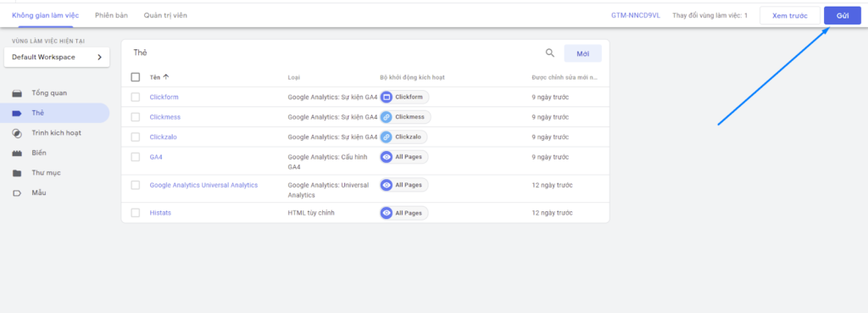Select Biến in the sidebar
This screenshot has height=313, width=868.
pos(39,153)
